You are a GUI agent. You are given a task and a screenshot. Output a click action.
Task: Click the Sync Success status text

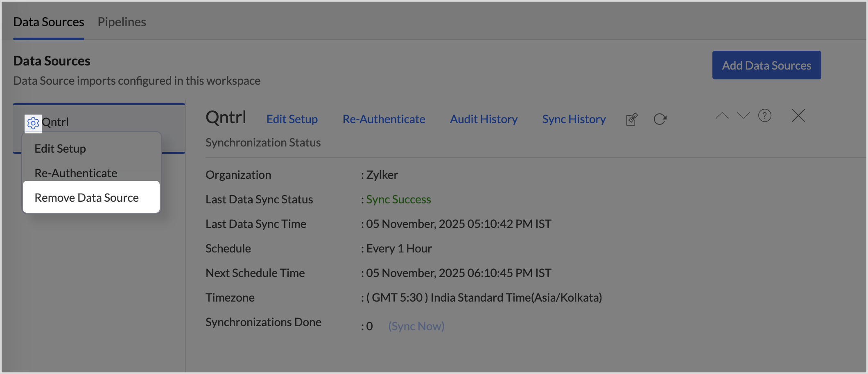point(398,199)
